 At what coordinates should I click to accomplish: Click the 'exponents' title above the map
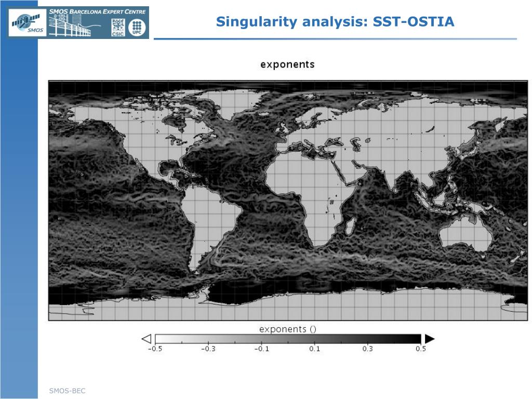[x=287, y=64]
